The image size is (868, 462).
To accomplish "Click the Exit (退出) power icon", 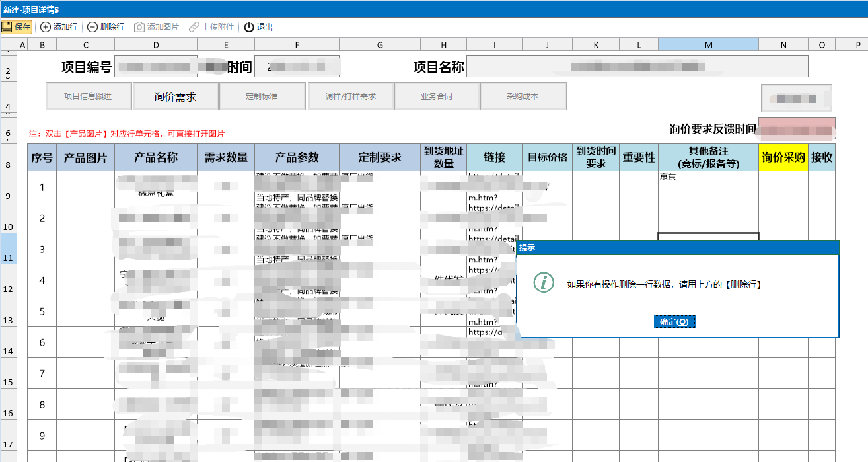I will point(249,27).
